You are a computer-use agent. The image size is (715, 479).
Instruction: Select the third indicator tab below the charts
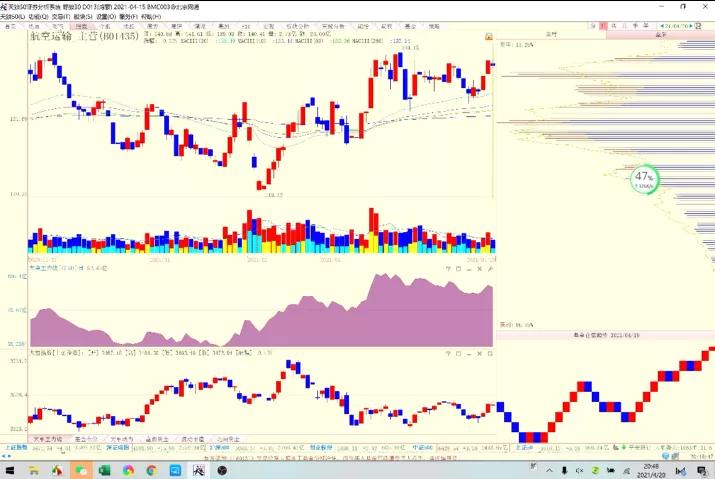[122, 439]
